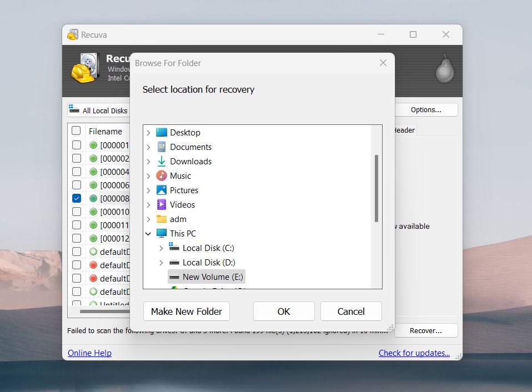Tick the checkbox next to [000001 file
Viewport: 532px width, 392px height.
(77, 145)
